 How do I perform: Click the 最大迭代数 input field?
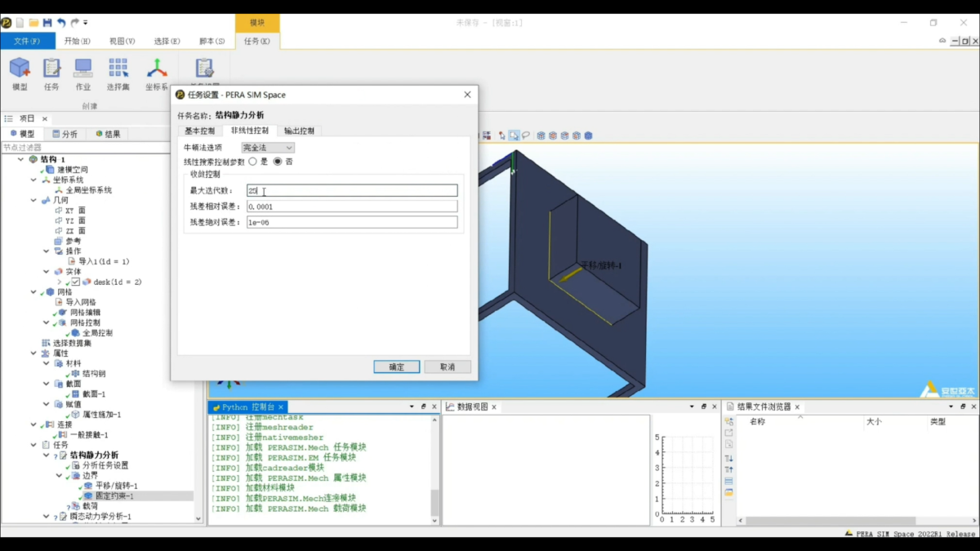pos(352,191)
